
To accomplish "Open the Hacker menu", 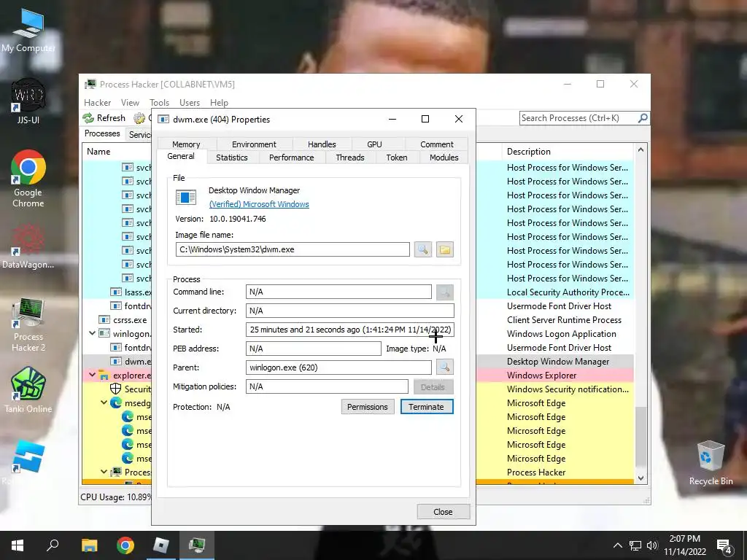I will (x=97, y=102).
